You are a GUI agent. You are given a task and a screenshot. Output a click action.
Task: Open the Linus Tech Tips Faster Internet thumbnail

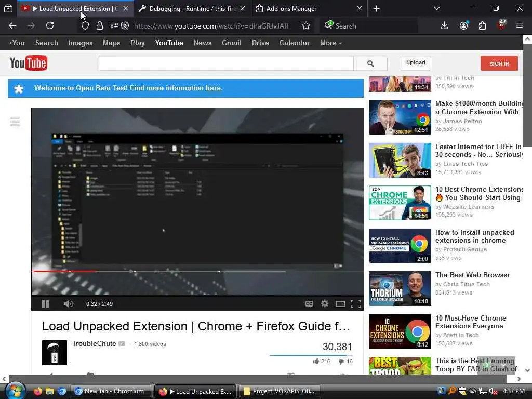tap(400, 160)
